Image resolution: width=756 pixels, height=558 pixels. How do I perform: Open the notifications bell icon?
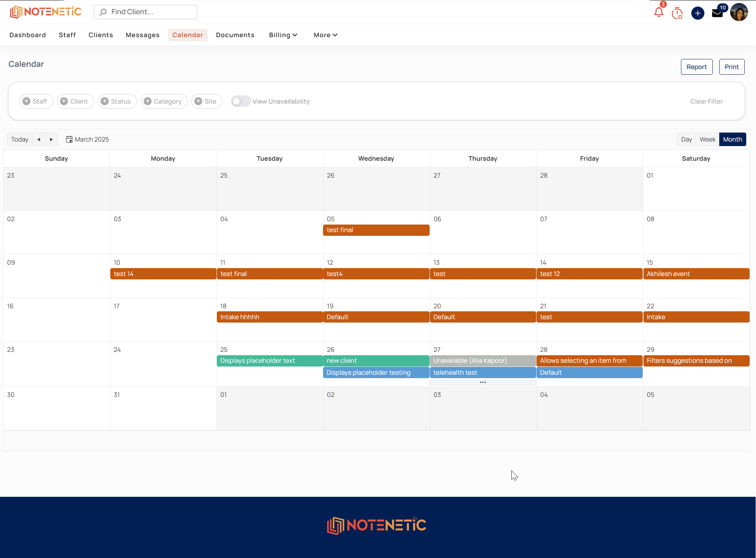click(x=658, y=12)
